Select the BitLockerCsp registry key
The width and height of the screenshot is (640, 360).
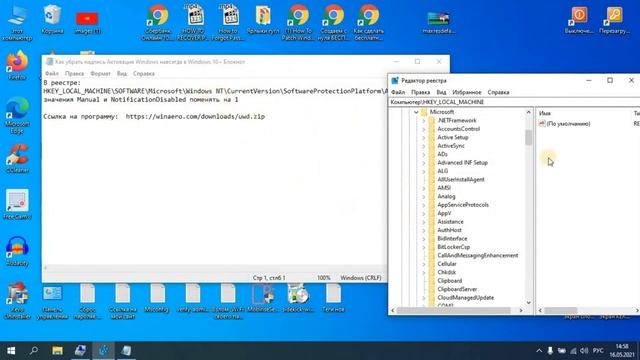pos(453,247)
